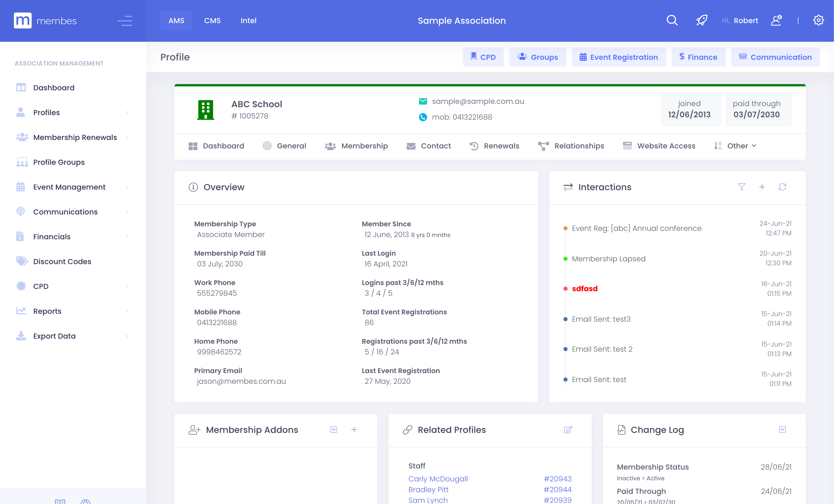
Task: Open Email Sent: test 2 interaction
Action: click(x=602, y=349)
